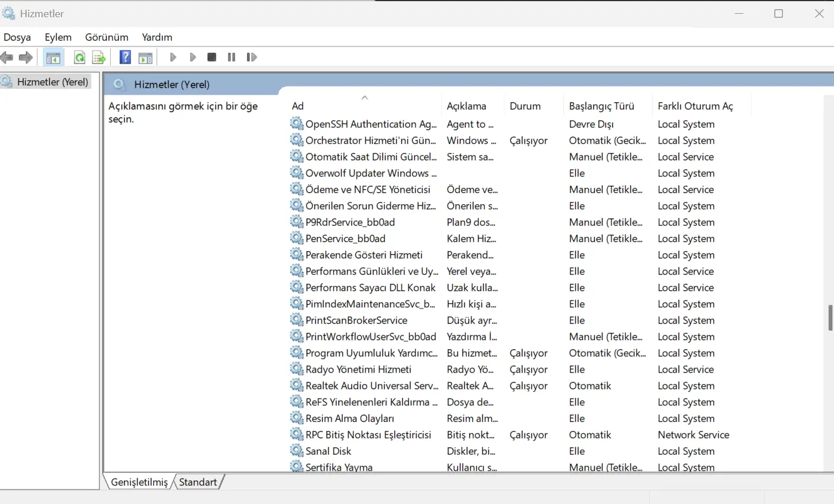Click the gear icon beside PenService_bb0ad
The height and width of the screenshot is (504, 834).
click(297, 239)
